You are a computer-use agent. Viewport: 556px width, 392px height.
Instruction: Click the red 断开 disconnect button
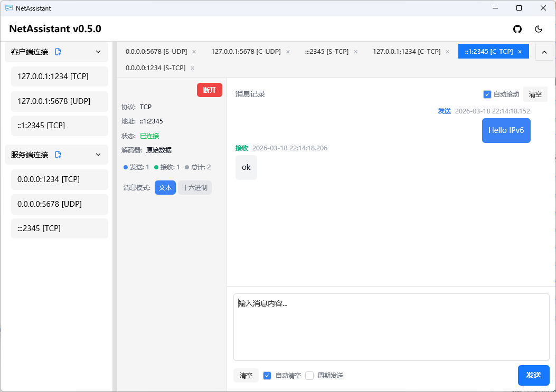click(209, 90)
